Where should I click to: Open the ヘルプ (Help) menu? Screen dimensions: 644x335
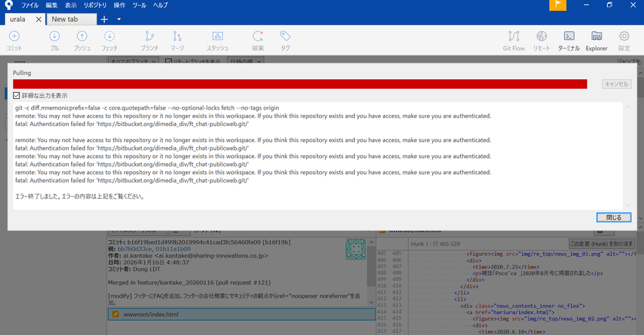pyautogui.click(x=160, y=5)
